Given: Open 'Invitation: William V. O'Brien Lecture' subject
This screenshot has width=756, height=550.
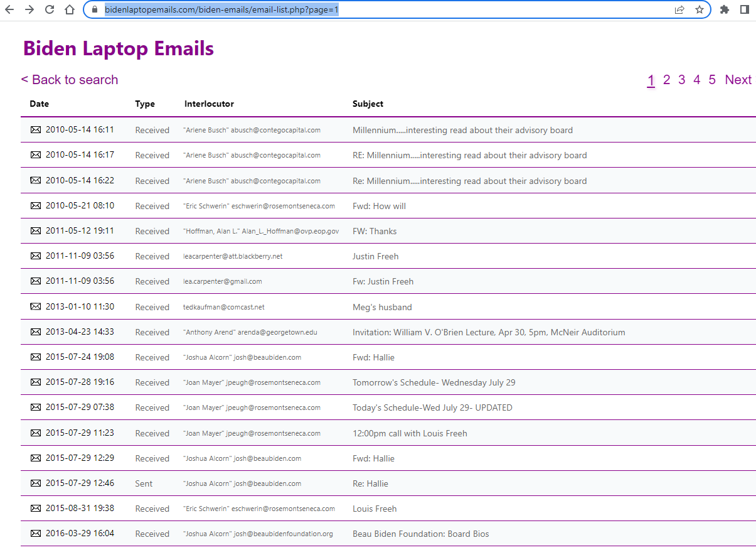Looking at the screenshot, I should pyautogui.click(x=489, y=332).
